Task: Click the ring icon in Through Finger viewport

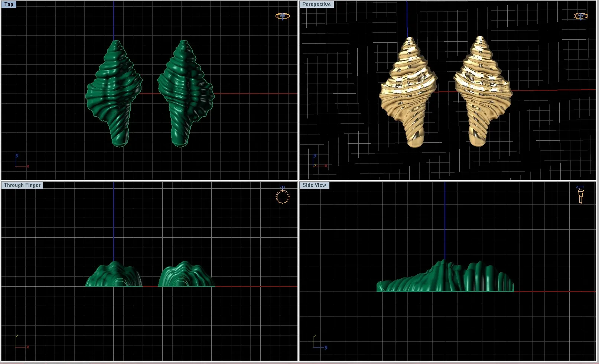Action: 282,195
